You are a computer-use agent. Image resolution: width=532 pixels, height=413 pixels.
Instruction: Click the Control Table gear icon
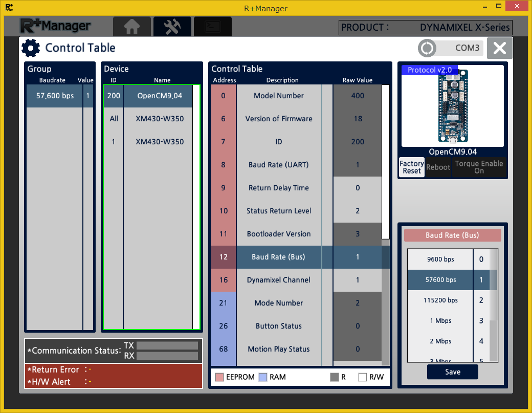click(x=31, y=48)
